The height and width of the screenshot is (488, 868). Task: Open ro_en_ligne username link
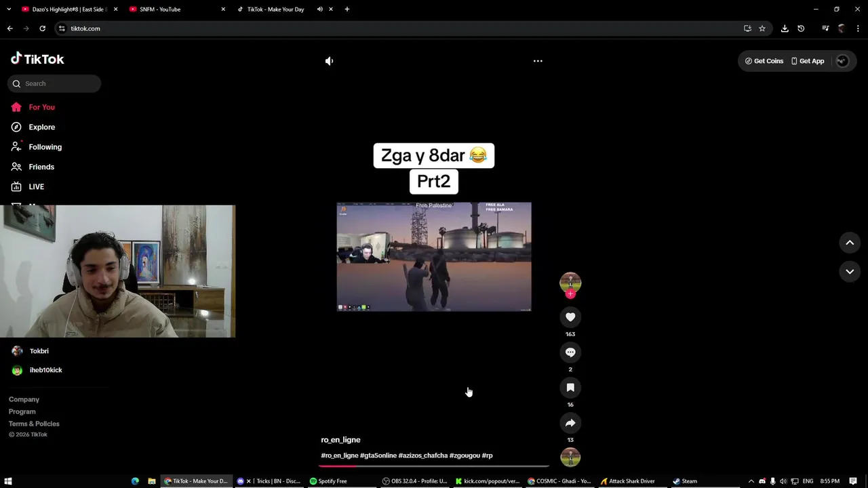coord(340,440)
